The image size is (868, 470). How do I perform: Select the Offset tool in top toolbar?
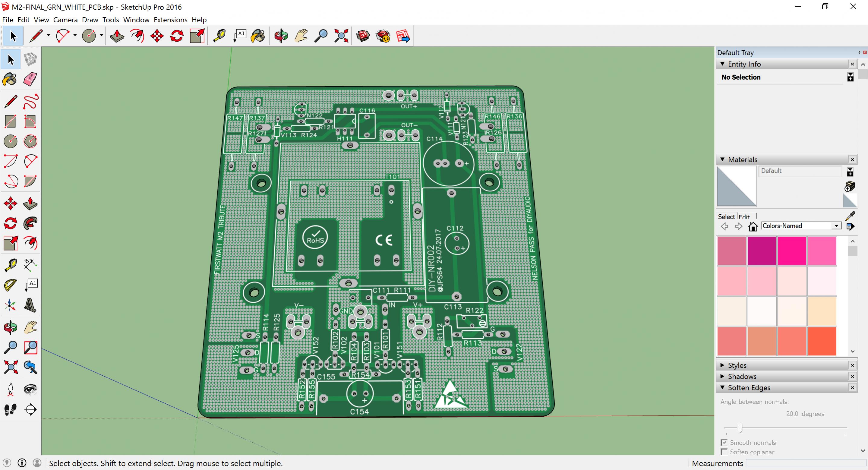(137, 36)
